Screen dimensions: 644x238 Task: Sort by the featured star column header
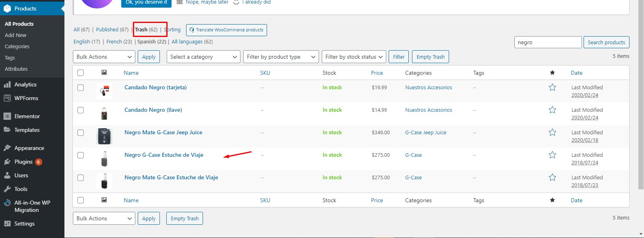[552, 73]
